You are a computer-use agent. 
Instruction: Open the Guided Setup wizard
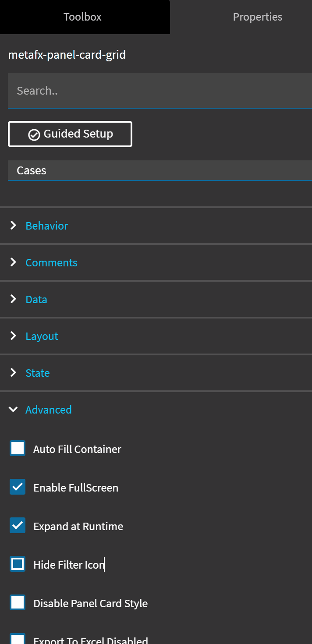pyautogui.click(x=70, y=134)
